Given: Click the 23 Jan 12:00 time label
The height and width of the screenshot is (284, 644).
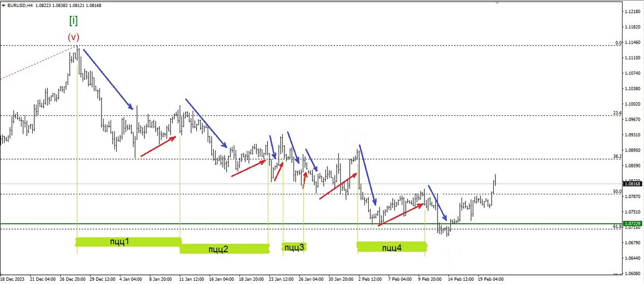Looking at the screenshot, I should pos(282,279).
